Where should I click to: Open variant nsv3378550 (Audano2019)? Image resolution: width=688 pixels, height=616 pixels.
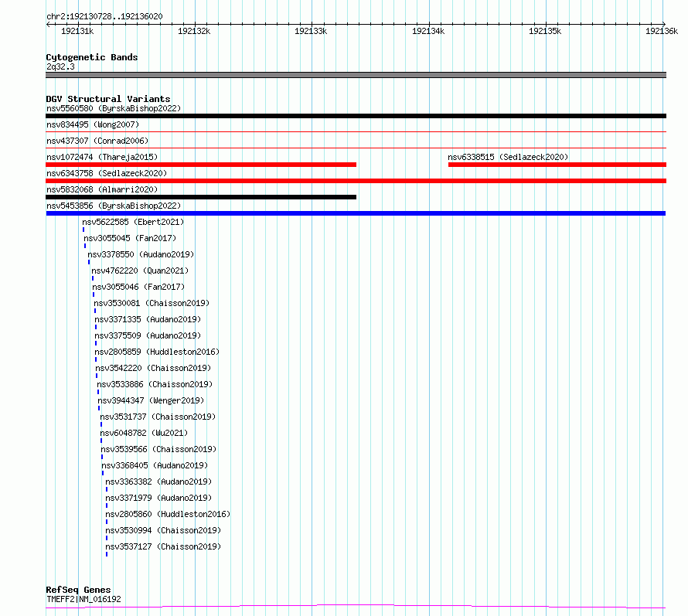click(x=141, y=254)
